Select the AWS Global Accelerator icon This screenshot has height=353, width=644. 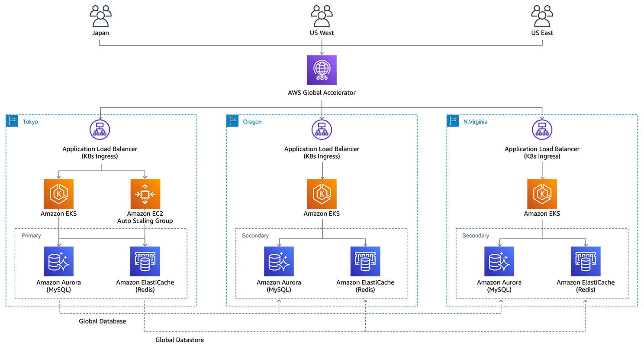pyautogui.click(x=322, y=70)
